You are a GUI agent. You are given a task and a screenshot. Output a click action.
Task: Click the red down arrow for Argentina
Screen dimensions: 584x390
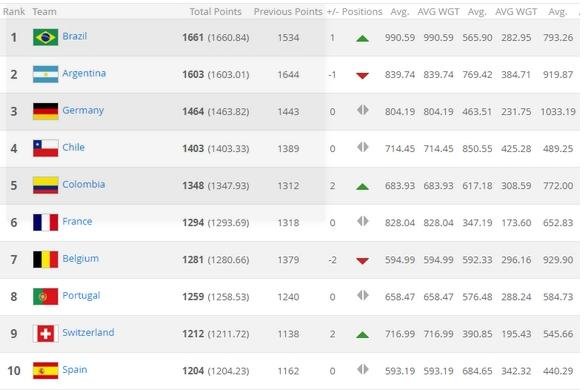click(362, 76)
